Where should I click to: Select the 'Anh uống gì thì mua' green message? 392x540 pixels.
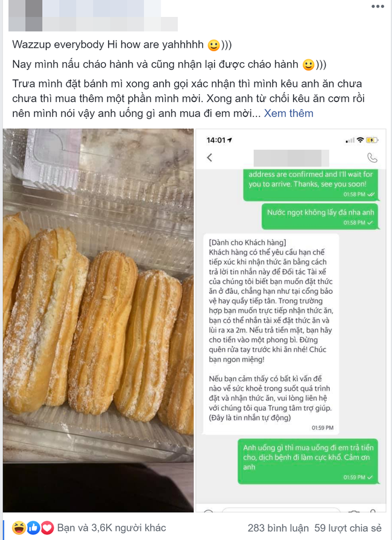point(308,462)
